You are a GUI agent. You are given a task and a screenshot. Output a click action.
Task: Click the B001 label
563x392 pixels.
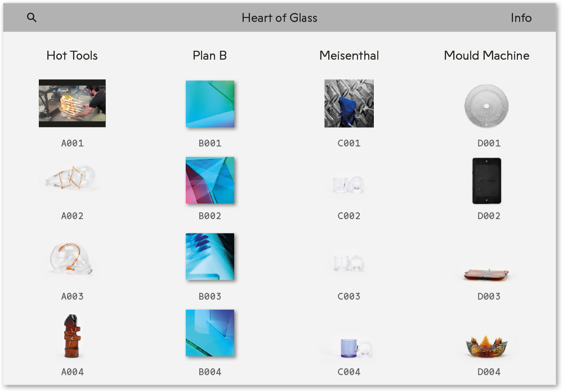point(210,144)
